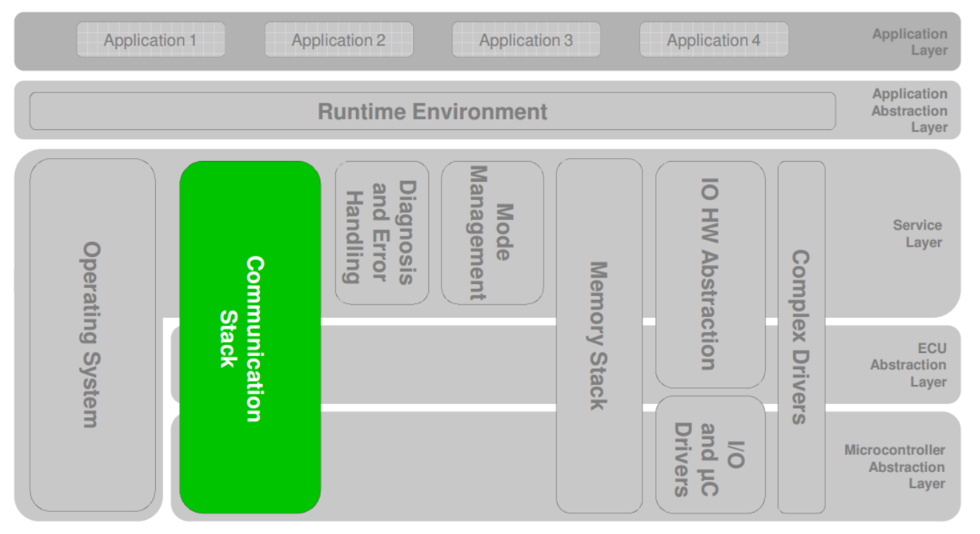Select the Diagnosis and Error Handling block

[382, 233]
